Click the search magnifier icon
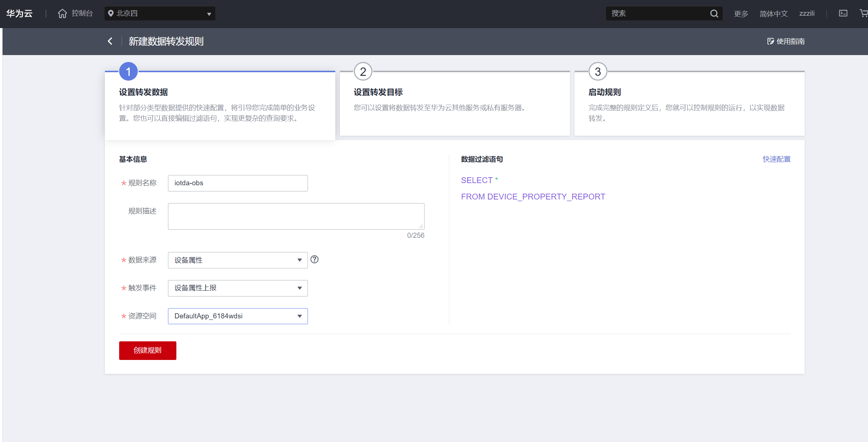 [714, 13]
